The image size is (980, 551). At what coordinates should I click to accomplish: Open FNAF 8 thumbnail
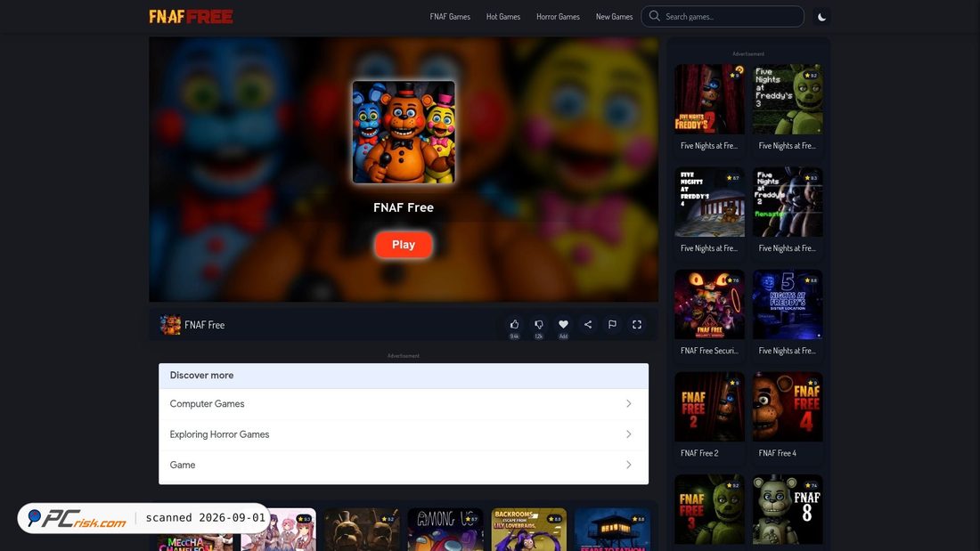click(788, 509)
